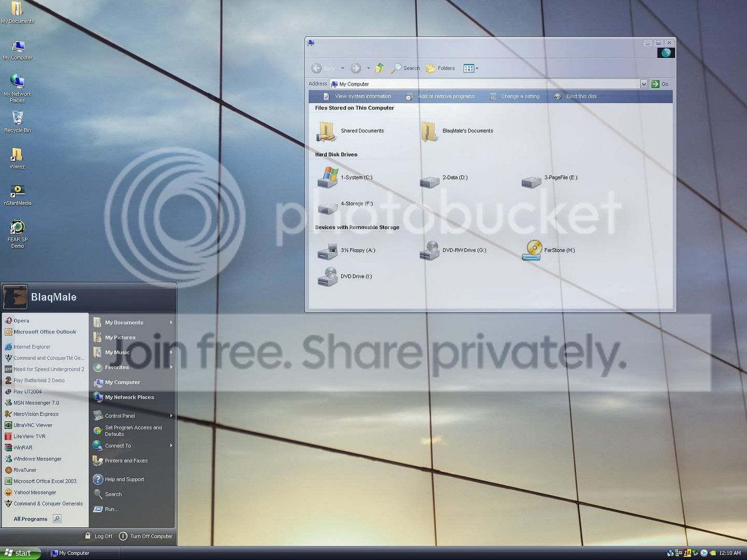Expand the Forward history dropdown arrow

click(x=368, y=68)
